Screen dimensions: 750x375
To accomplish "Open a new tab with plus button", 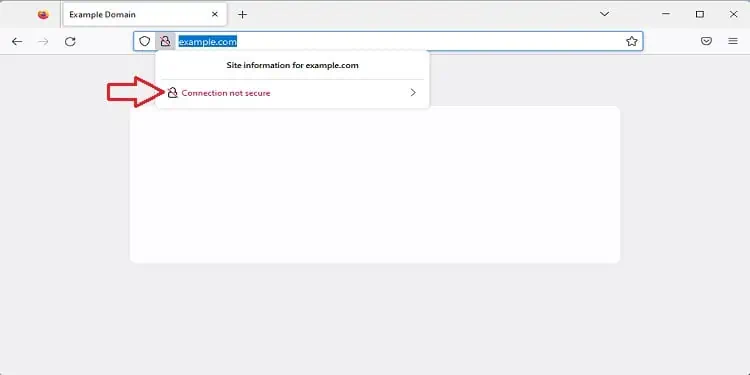I will pos(243,14).
